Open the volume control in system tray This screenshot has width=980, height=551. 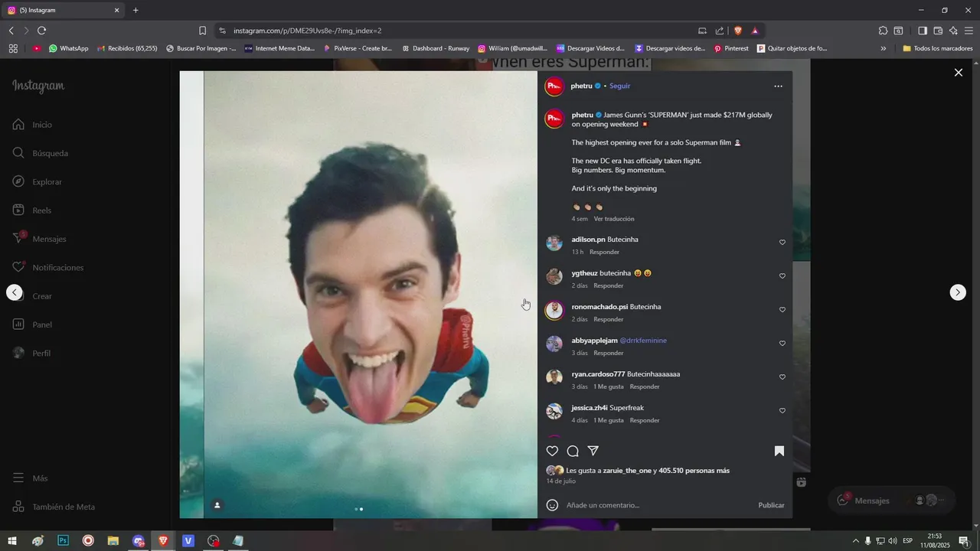click(x=893, y=541)
